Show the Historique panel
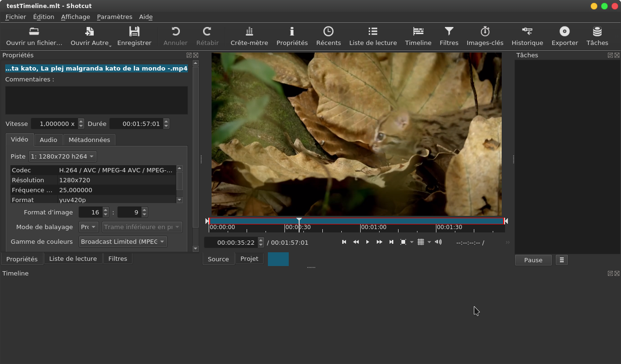 coord(527,36)
